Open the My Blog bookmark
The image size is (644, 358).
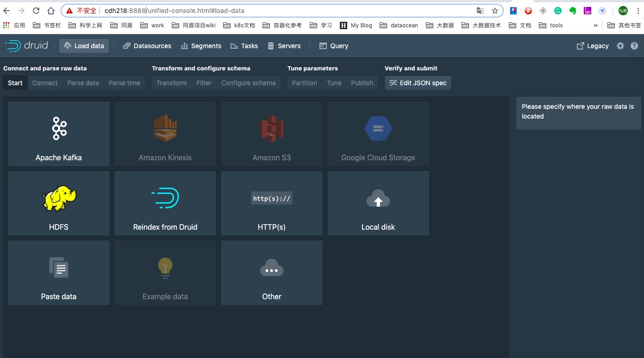pos(356,25)
